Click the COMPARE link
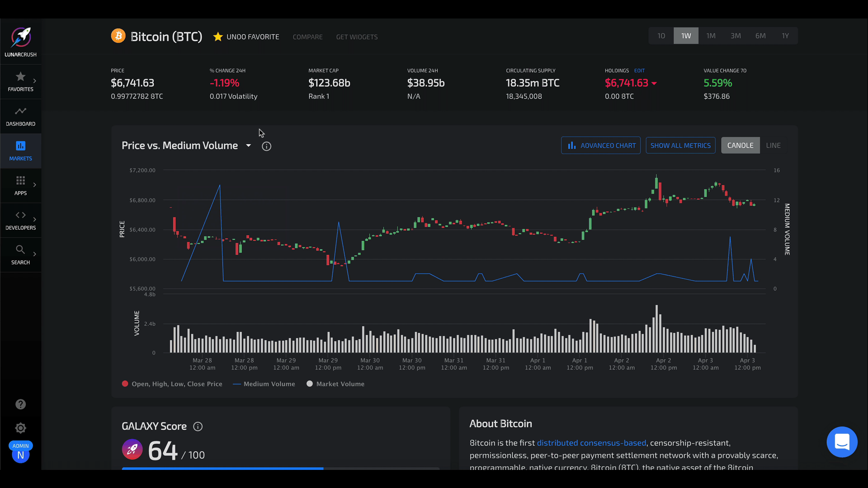This screenshot has height=488, width=868. click(307, 37)
